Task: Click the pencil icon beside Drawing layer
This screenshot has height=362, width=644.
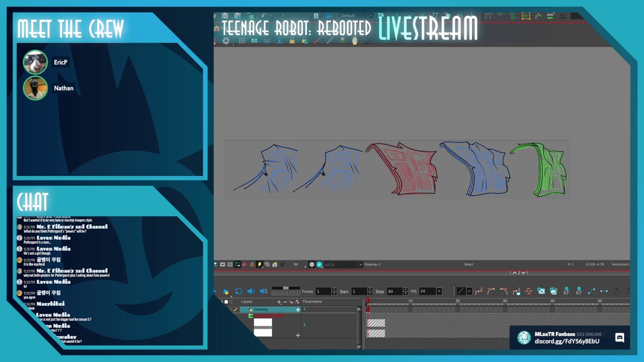Action: click(235, 309)
